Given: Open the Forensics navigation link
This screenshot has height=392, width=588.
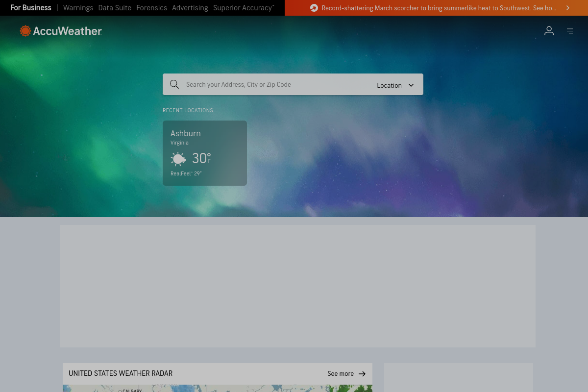Looking at the screenshot, I should click(151, 8).
